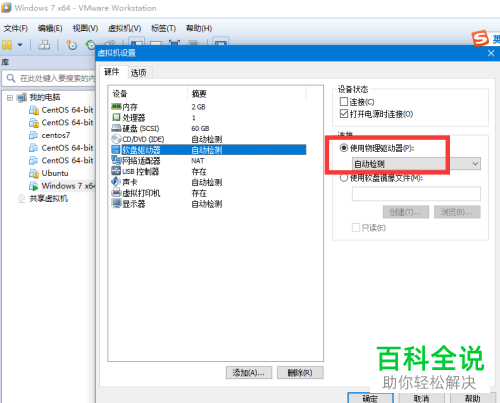Click the NAT network summary value
The width and height of the screenshot is (500, 403).
198,161
